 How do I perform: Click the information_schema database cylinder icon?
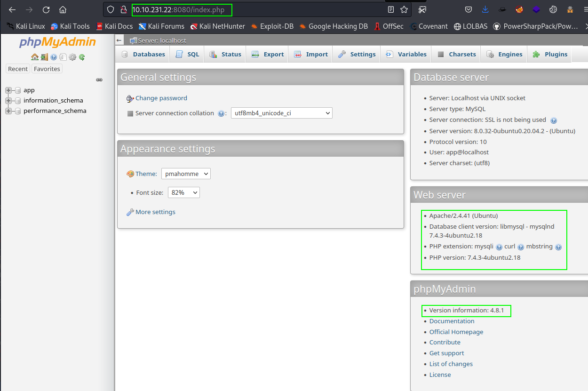pyautogui.click(x=18, y=101)
